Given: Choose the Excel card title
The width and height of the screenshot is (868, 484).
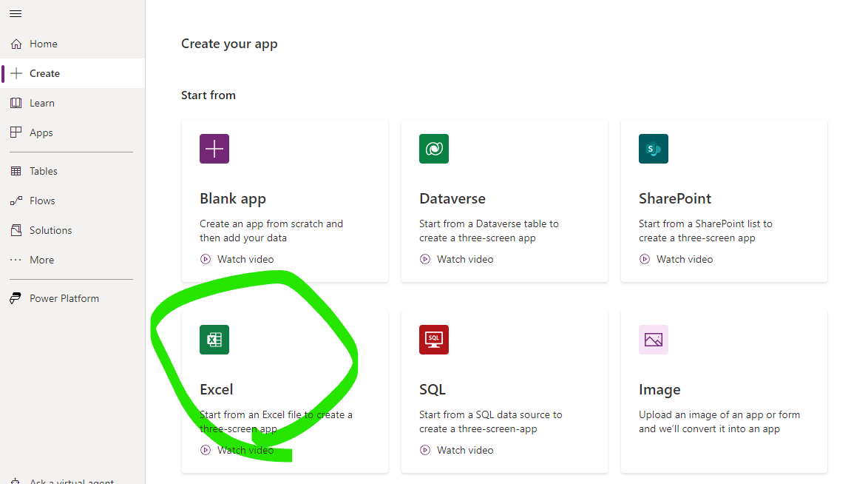Looking at the screenshot, I should pyautogui.click(x=217, y=389).
